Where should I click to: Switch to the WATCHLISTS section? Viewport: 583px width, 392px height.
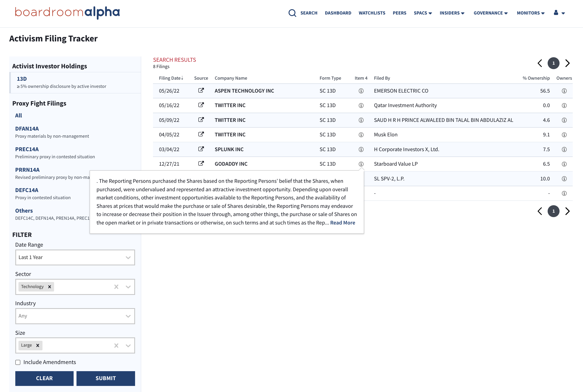coord(372,13)
